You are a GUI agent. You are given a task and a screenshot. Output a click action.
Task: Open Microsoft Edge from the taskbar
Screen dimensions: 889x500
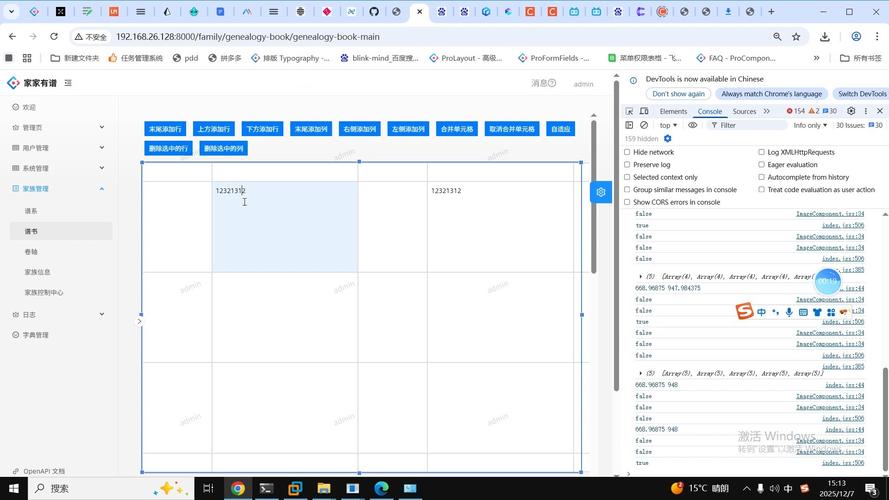381,488
